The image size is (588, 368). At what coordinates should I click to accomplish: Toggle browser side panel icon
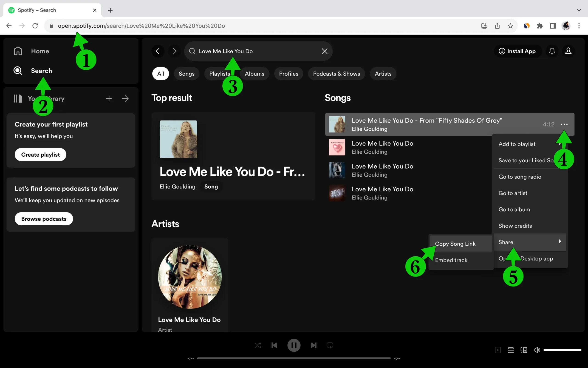click(553, 26)
